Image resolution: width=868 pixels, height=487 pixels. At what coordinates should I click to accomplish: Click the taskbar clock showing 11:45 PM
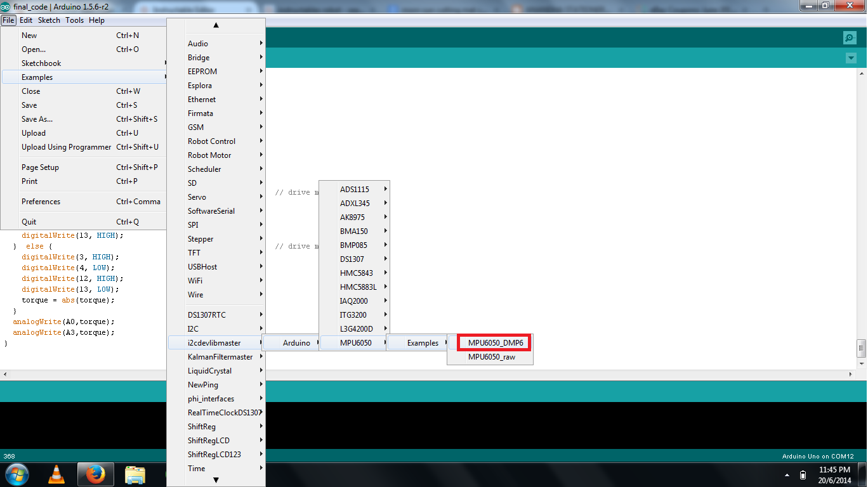[x=834, y=470]
